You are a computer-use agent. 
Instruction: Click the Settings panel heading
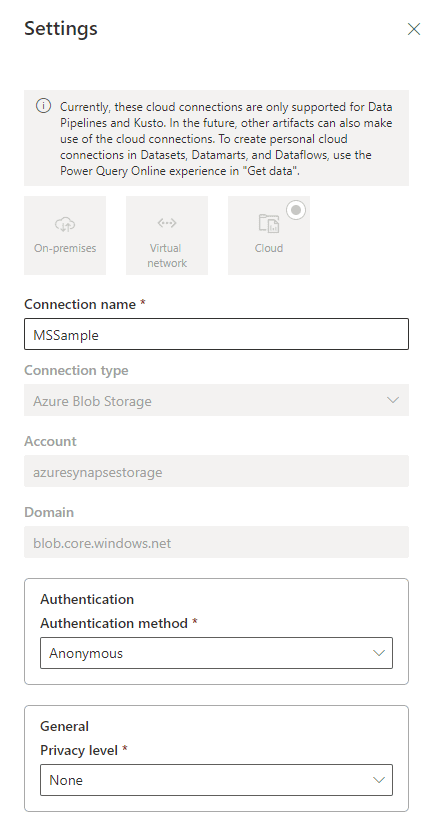(x=61, y=28)
